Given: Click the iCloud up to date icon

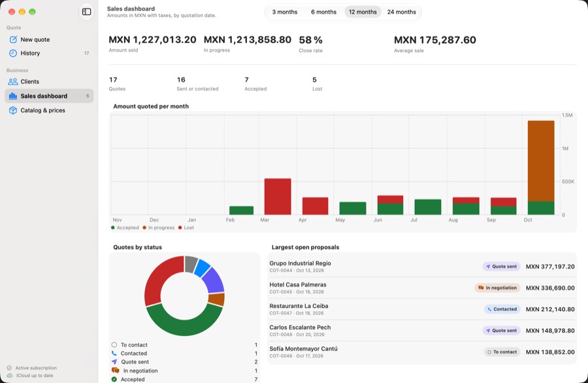Looking at the screenshot, I should point(9,376).
